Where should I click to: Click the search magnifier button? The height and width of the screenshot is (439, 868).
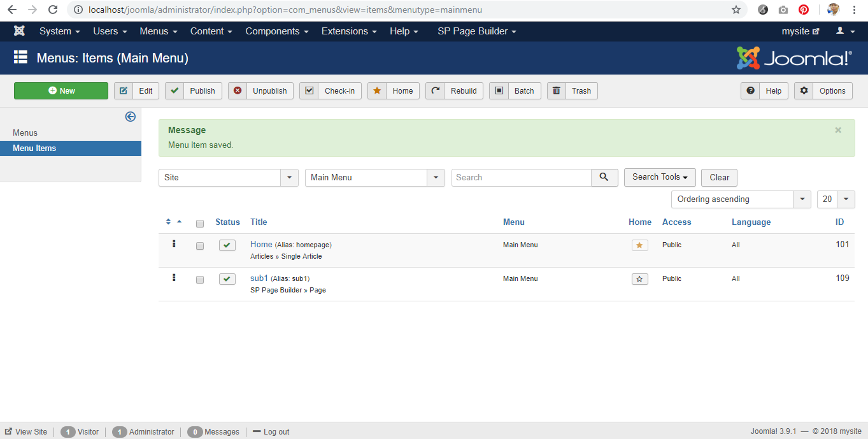click(x=604, y=178)
